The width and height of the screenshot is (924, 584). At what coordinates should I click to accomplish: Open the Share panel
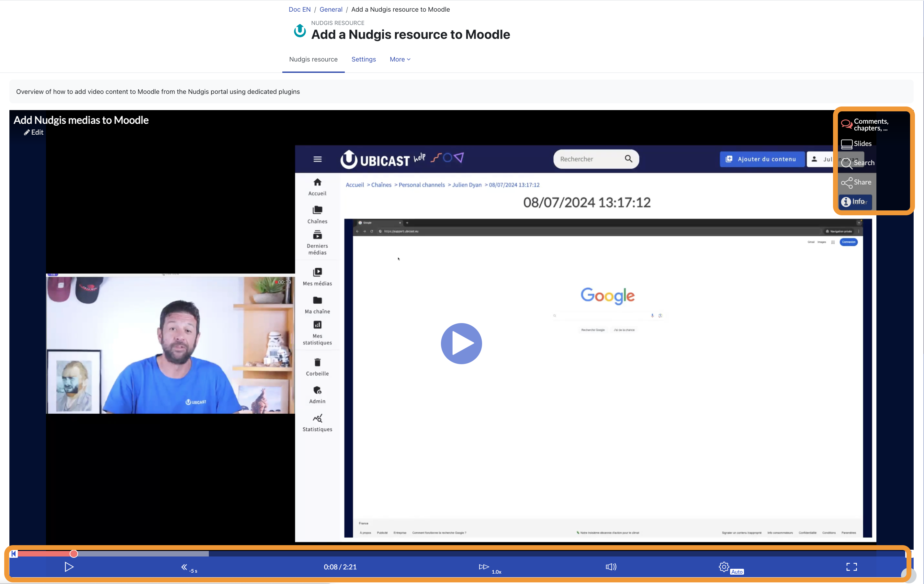click(856, 183)
